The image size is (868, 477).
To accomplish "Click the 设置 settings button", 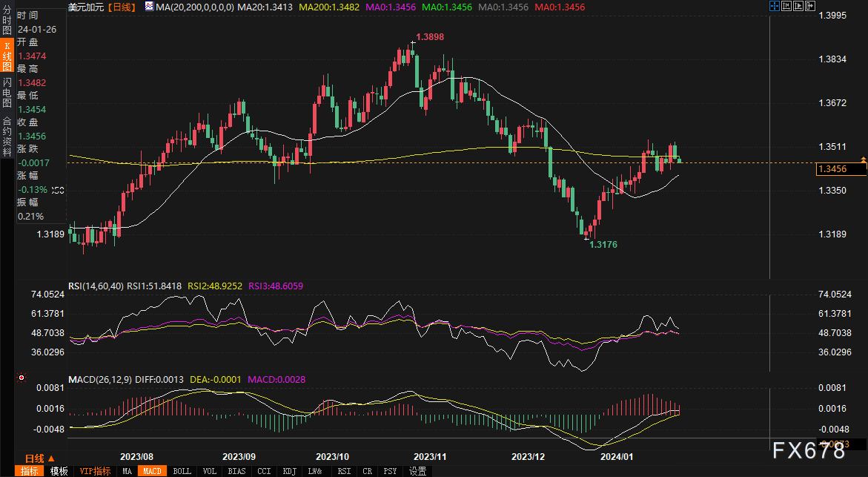I will point(417,471).
